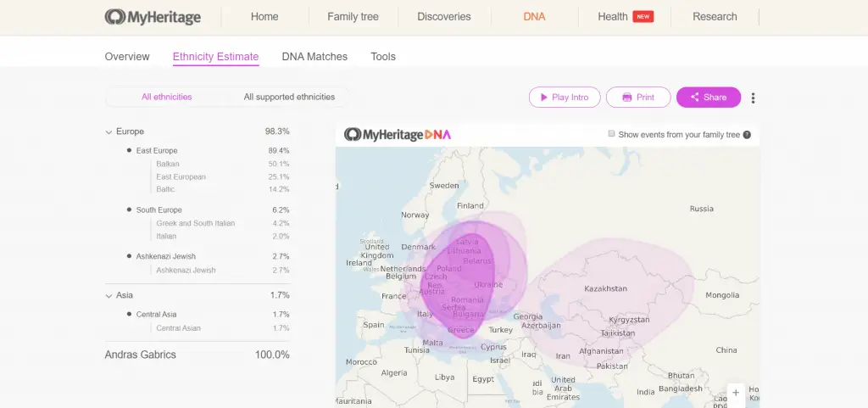Image resolution: width=868 pixels, height=408 pixels.
Task: Open the DNA Matches tab
Action: [314, 57]
